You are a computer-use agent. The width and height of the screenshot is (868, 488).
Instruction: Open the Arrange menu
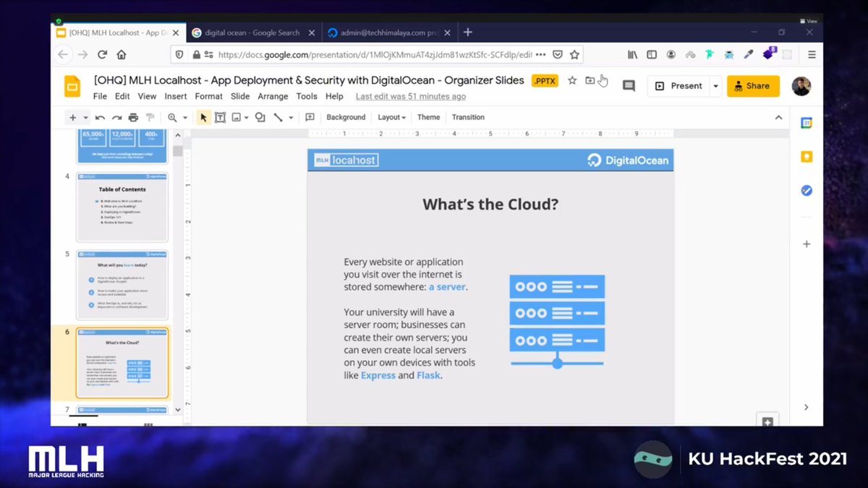coord(273,96)
